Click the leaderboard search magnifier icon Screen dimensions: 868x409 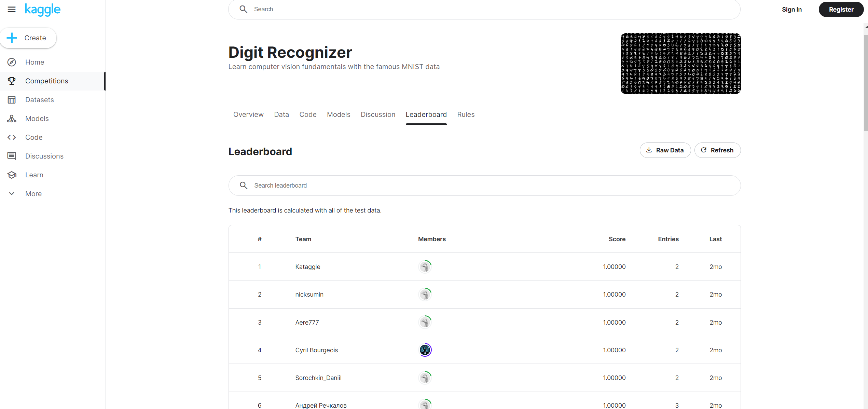click(x=244, y=186)
